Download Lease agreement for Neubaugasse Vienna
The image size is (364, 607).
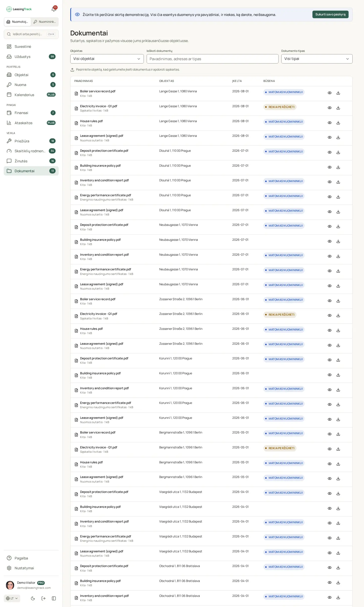pos(338,286)
